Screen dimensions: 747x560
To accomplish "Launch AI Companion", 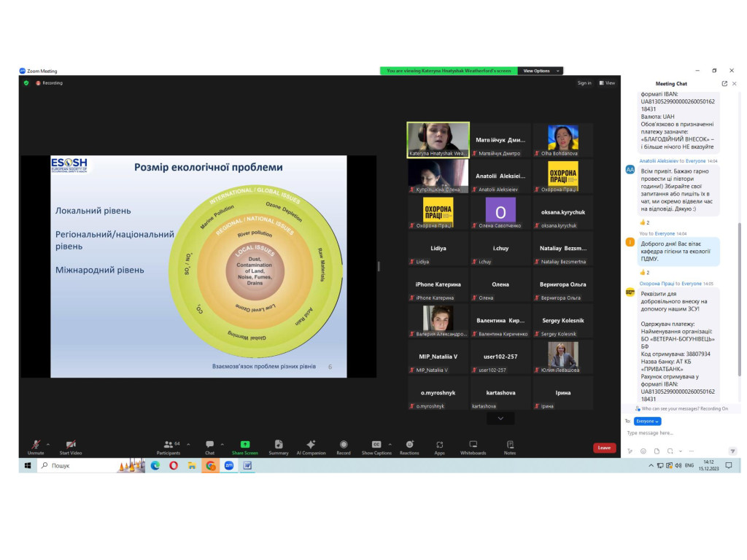I will click(311, 447).
